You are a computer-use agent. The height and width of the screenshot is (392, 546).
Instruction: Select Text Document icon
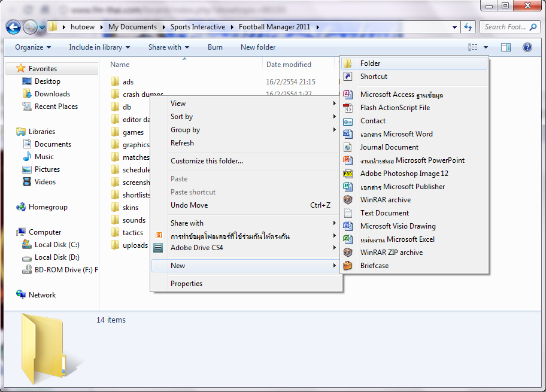(347, 213)
